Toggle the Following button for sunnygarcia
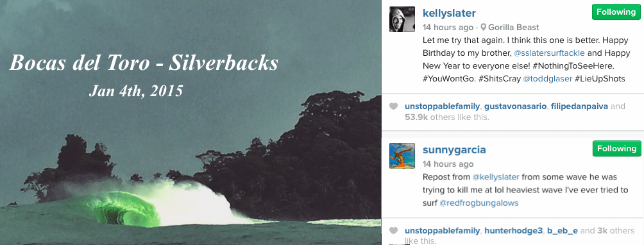The height and width of the screenshot is (245, 644). (x=616, y=149)
